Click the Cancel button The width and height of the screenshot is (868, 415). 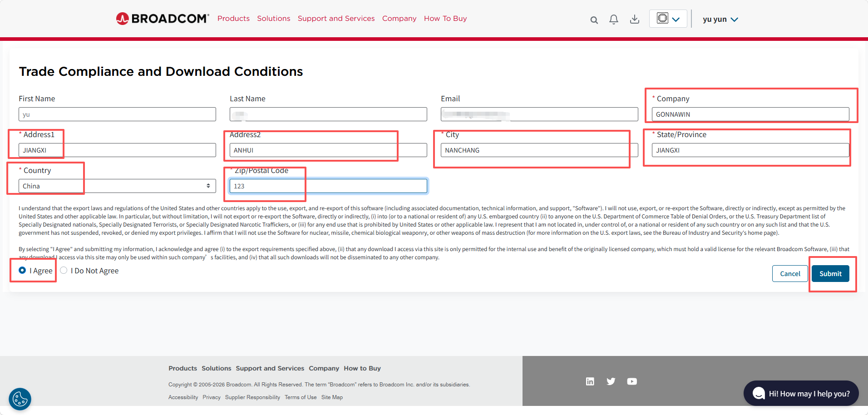[x=790, y=273]
